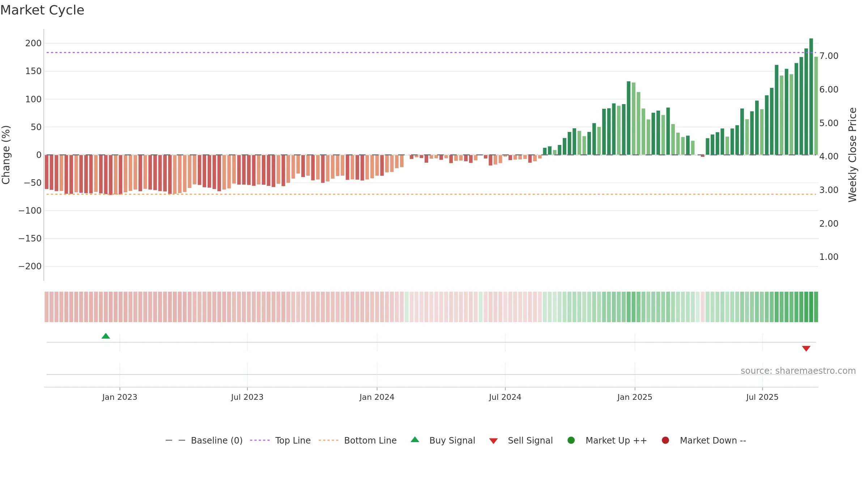This screenshot has height=488, width=868.
Task: Click the source: sharemaestro.com text
Action: tap(798, 371)
